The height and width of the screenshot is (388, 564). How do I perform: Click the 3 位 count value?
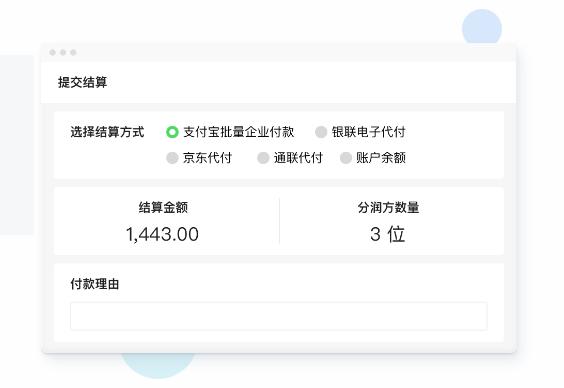click(x=387, y=234)
